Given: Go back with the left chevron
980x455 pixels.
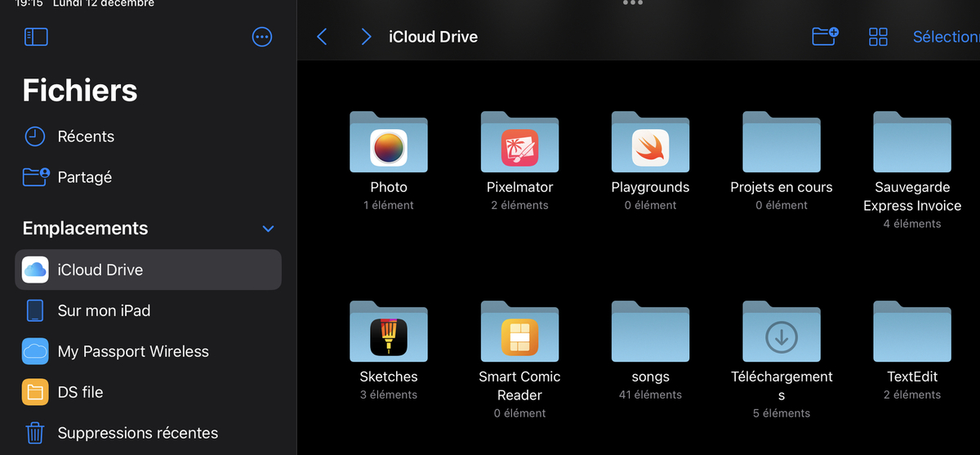Looking at the screenshot, I should coord(322,37).
